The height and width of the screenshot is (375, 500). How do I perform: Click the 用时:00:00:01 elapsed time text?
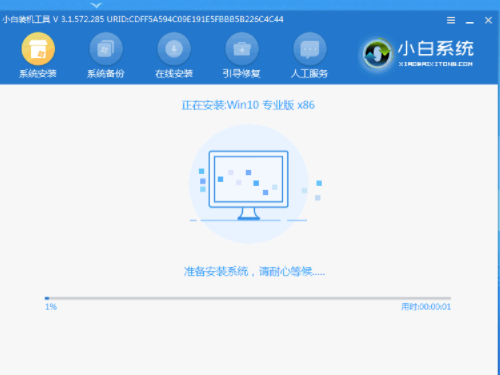pos(426,307)
